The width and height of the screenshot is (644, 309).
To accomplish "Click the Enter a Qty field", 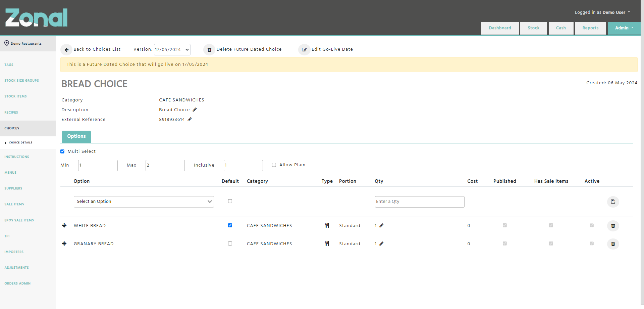I will 420,202.
